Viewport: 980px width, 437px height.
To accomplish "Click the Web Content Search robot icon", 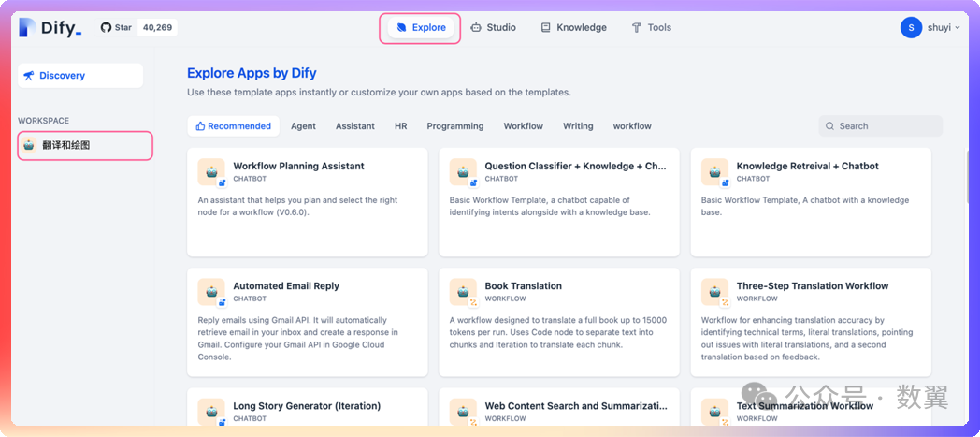I will (463, 412).
